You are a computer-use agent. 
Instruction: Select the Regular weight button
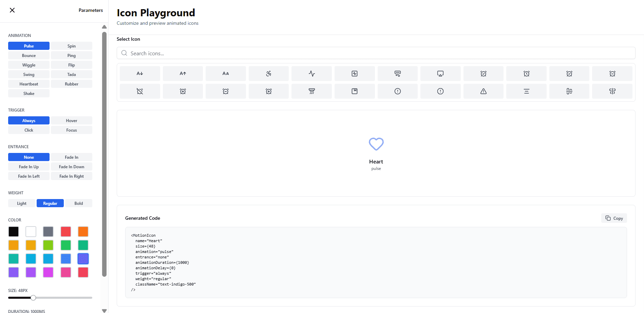point(50,203)
